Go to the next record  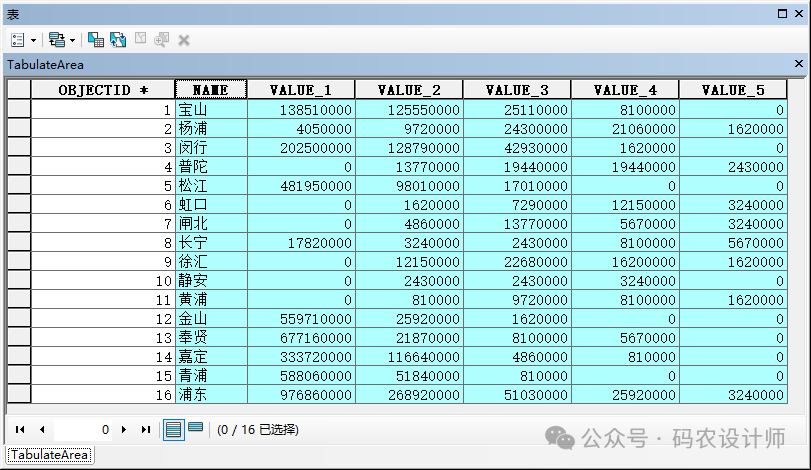coord(124,430)
